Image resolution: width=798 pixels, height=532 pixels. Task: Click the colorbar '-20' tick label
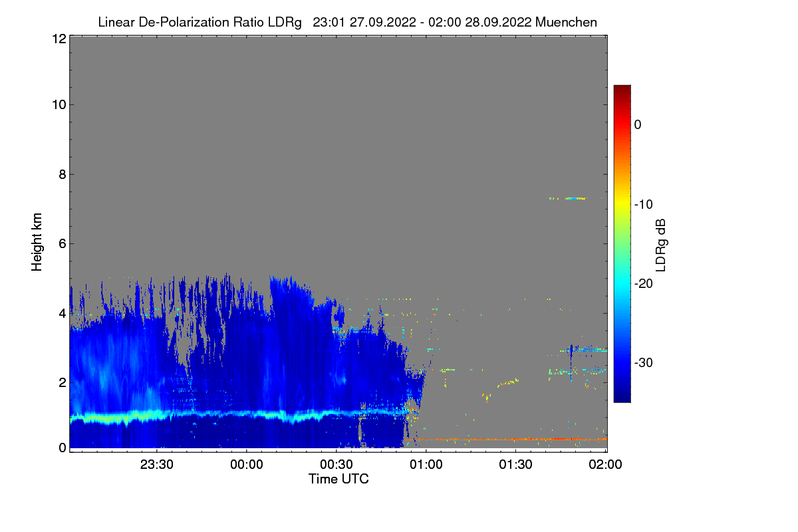[644, 283]
